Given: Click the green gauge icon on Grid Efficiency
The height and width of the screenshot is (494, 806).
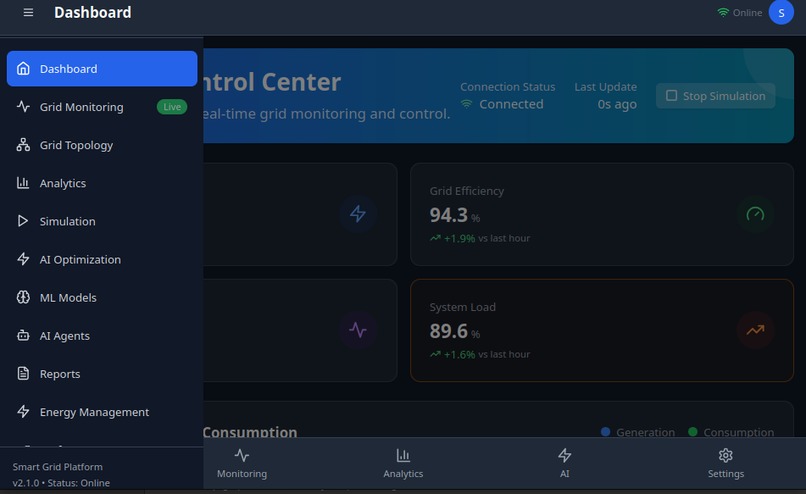Looking at the screenshot, I should pyautogui.click(x=755, y=214).
